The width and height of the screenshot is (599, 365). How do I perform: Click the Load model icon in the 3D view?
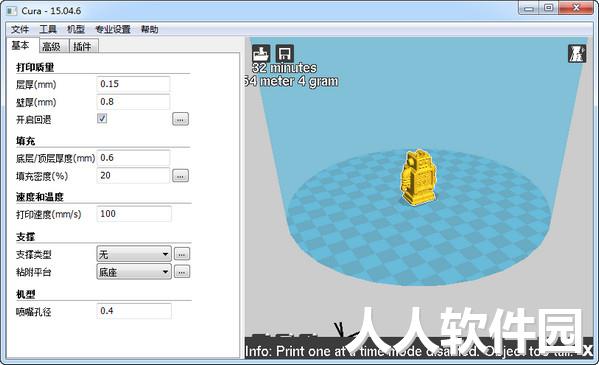261,54
